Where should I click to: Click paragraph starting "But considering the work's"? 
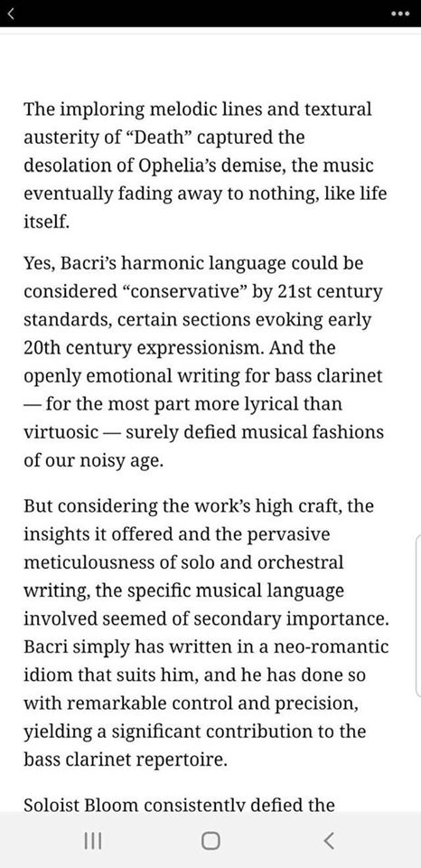point(206,633)
